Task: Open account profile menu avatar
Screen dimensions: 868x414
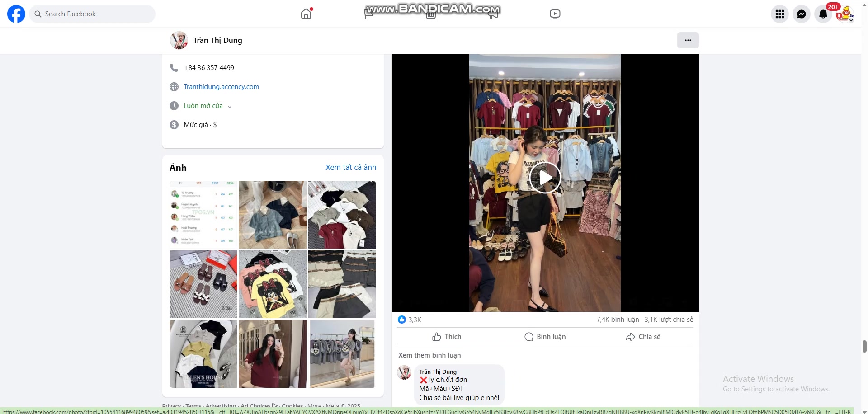Action: point(844,14)
